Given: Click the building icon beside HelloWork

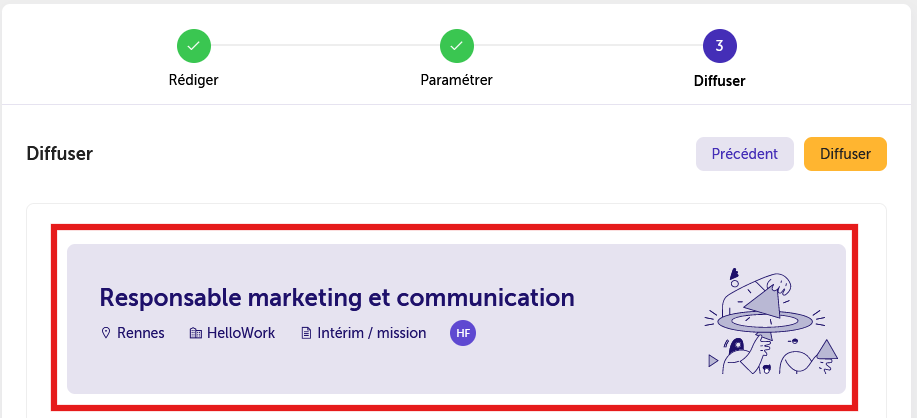Looking at the screenshot, I should coord(195,333).
